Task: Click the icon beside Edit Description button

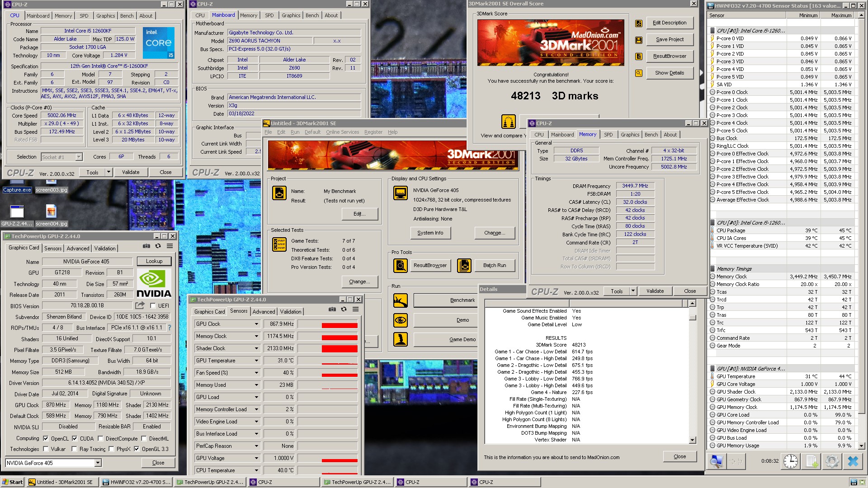Action: (639, 23)
